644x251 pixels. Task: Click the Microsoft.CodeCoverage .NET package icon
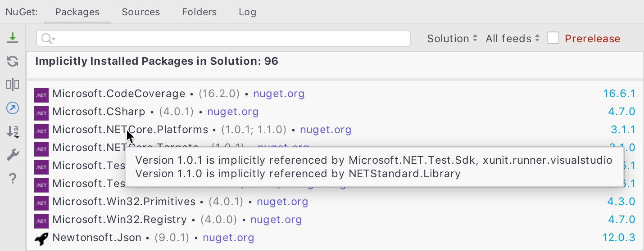click(x=41, y=94)
